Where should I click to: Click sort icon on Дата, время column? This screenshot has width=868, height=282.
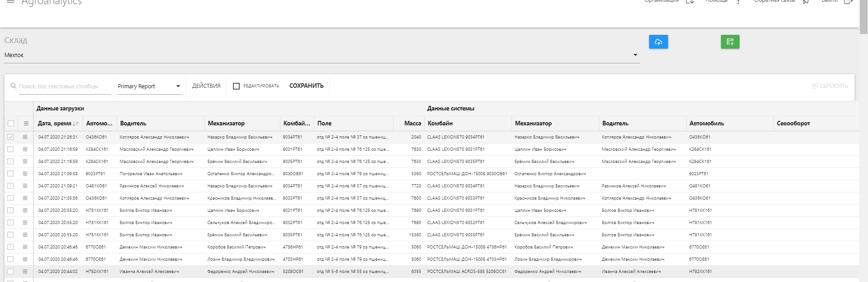(x=76, y=124)
